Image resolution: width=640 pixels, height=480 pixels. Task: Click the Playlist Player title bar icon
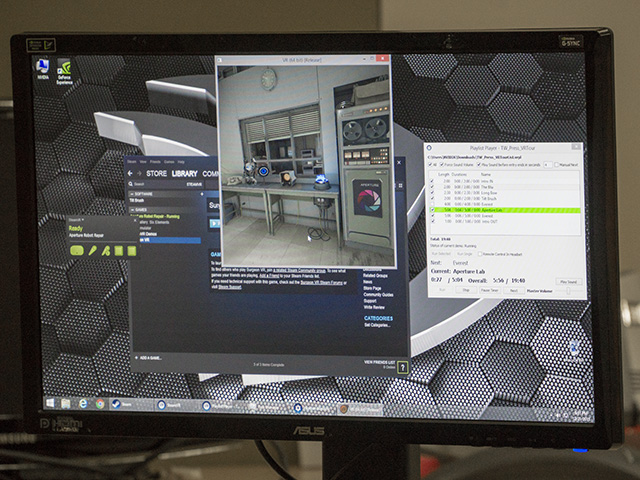click(429, 148)
